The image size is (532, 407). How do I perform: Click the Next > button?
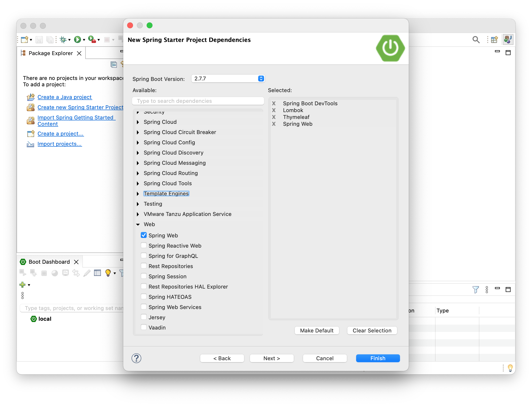(272, 358)
